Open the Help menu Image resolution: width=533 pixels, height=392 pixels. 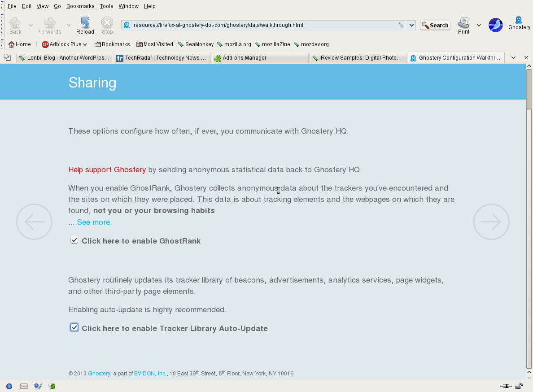(x=149, y=6)
